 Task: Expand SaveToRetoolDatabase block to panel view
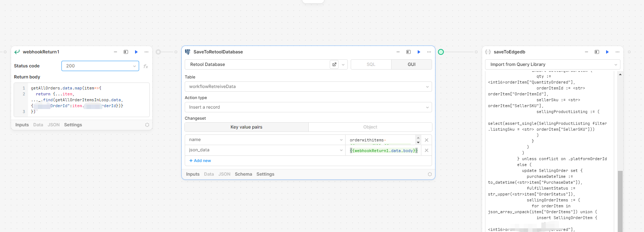pyautogui.click(x=408, y=52)
